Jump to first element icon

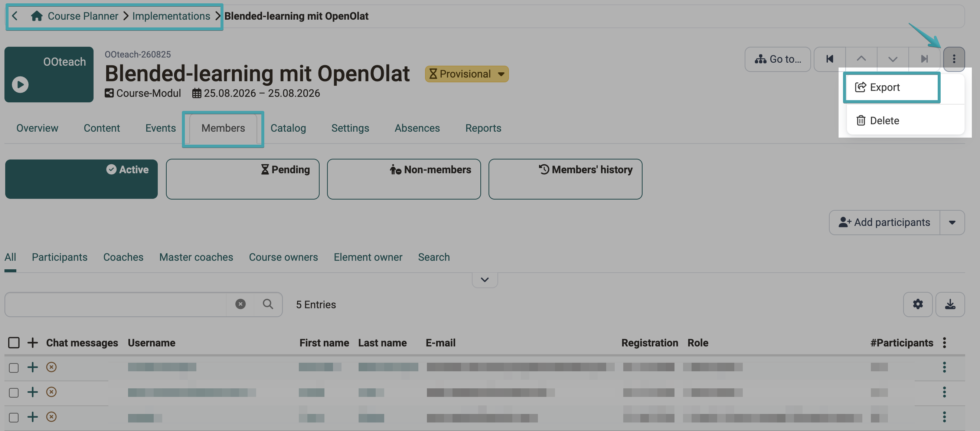(x=830, y=59)
